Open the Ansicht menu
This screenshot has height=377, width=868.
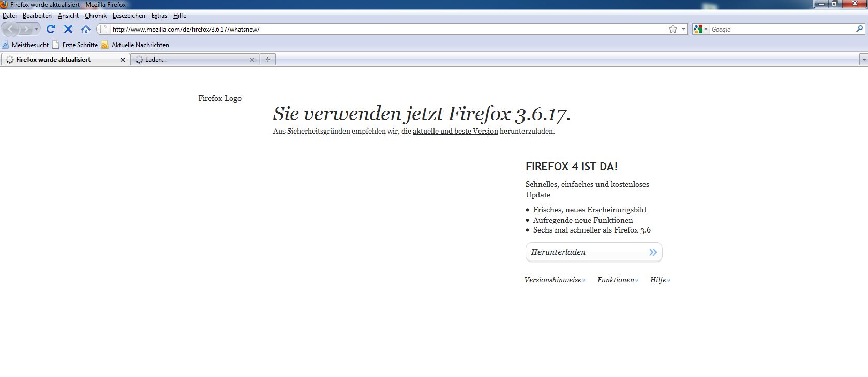point(68,16)
